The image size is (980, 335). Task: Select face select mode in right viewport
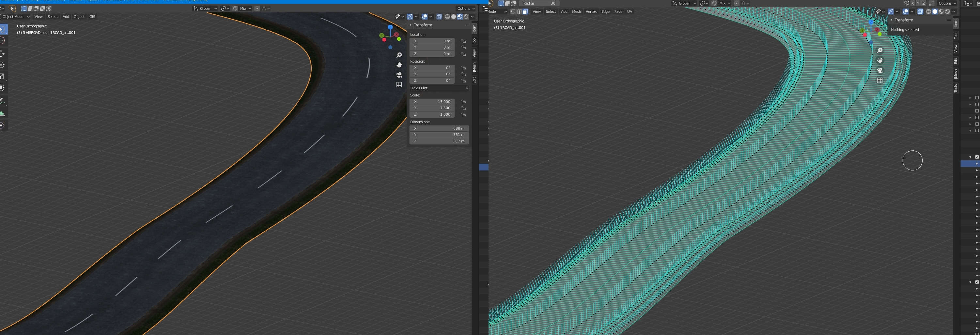[x=525, y=11]
